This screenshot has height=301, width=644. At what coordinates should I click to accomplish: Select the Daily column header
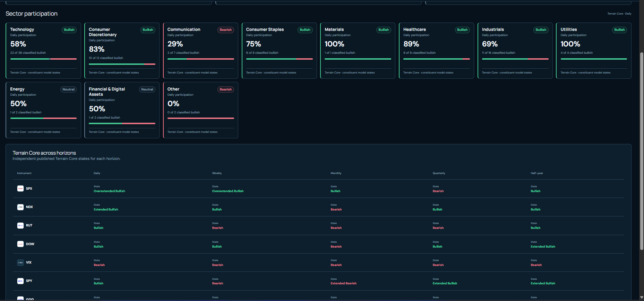pos(97,173)
